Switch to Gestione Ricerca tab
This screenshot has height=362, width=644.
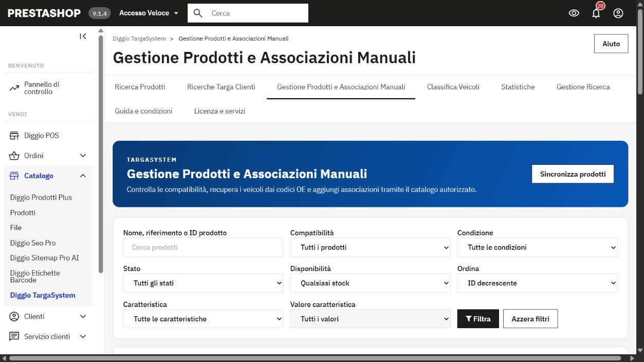583,87
